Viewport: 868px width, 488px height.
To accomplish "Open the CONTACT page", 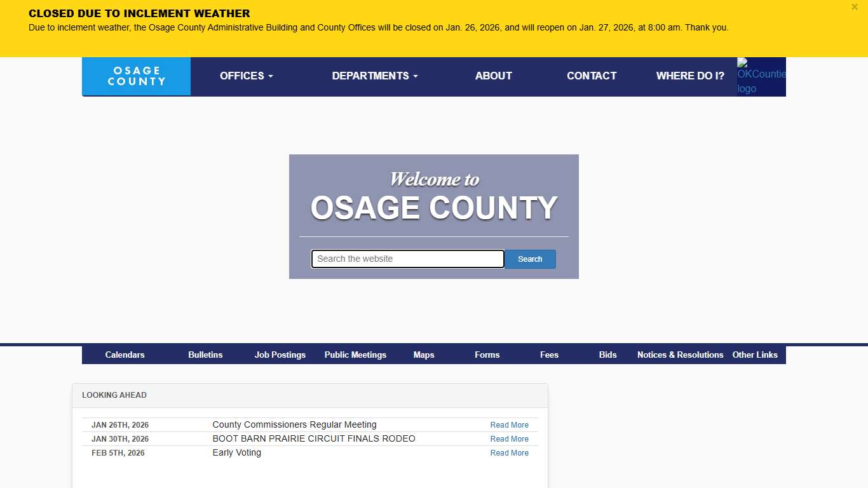I will pos(592,76).
